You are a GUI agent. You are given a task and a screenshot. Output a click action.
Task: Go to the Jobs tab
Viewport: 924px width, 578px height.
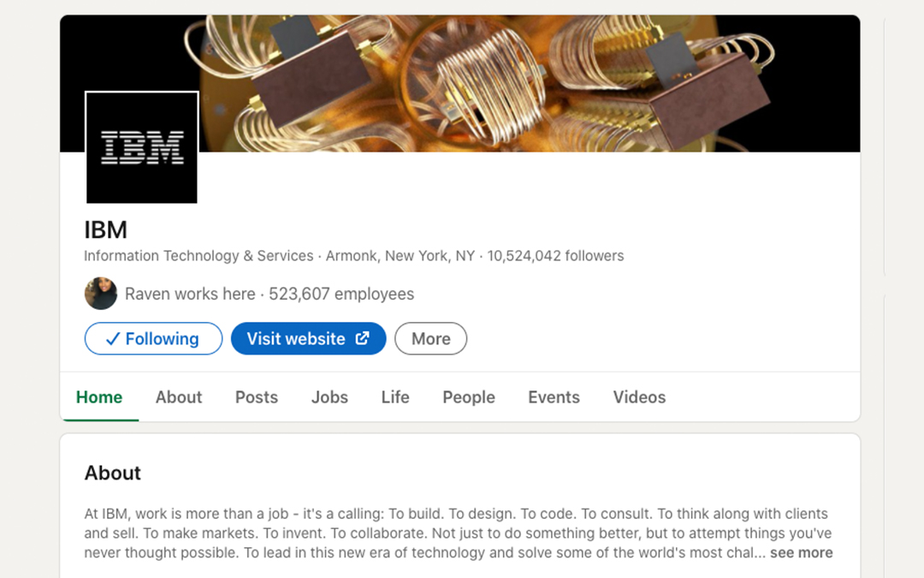tap(329, 397)
